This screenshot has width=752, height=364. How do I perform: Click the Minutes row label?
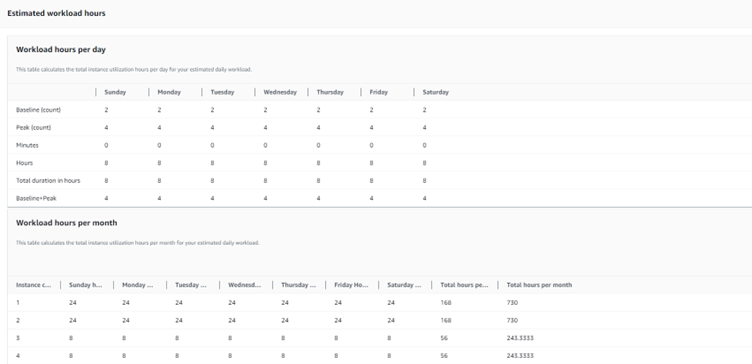point(27,145)
